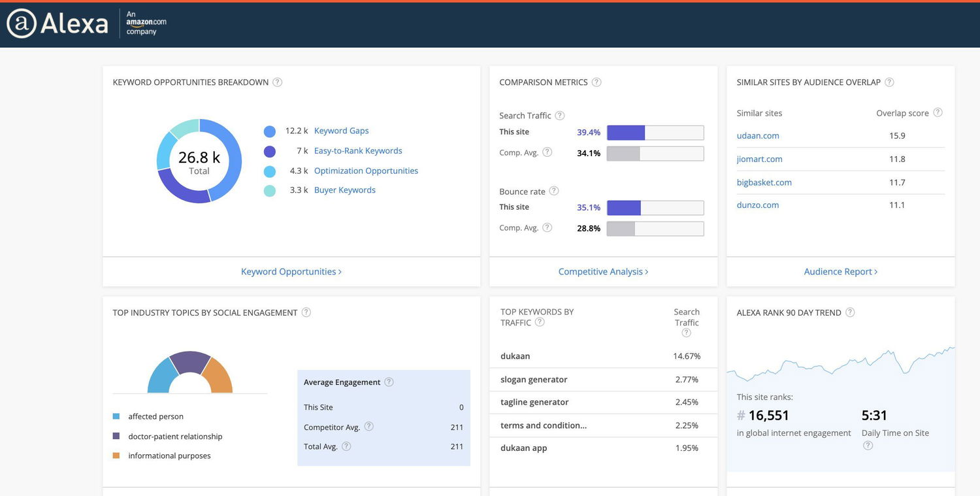Viewport: 980px width, 496px height.
Task: Open Easy-to-Rank Keywords link
Action: (x=358, y=151)
